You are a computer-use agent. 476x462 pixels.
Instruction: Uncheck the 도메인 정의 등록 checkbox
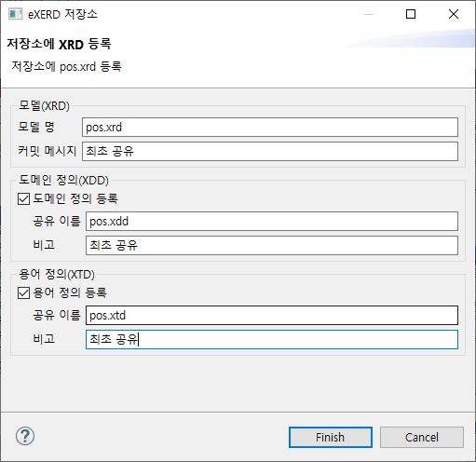tap(23, 198)
